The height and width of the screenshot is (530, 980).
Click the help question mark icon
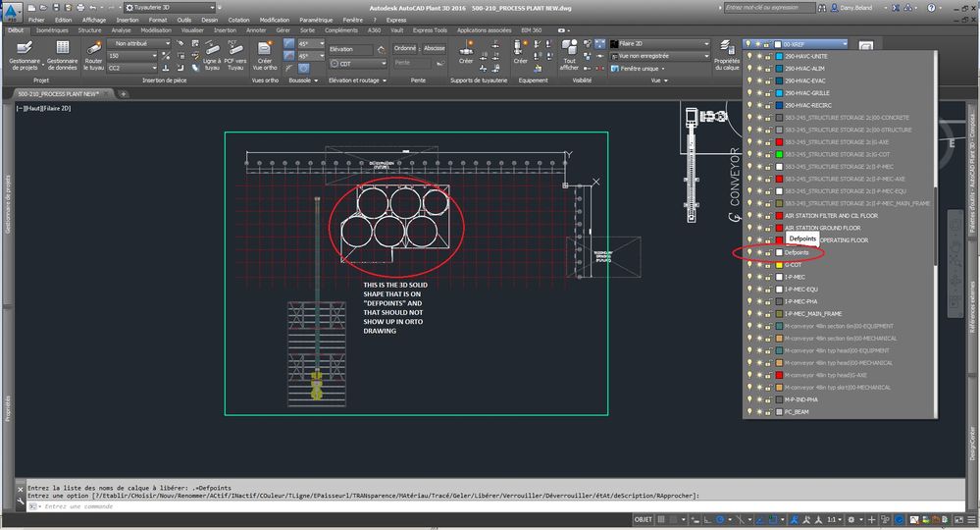[x=931, y=8]
